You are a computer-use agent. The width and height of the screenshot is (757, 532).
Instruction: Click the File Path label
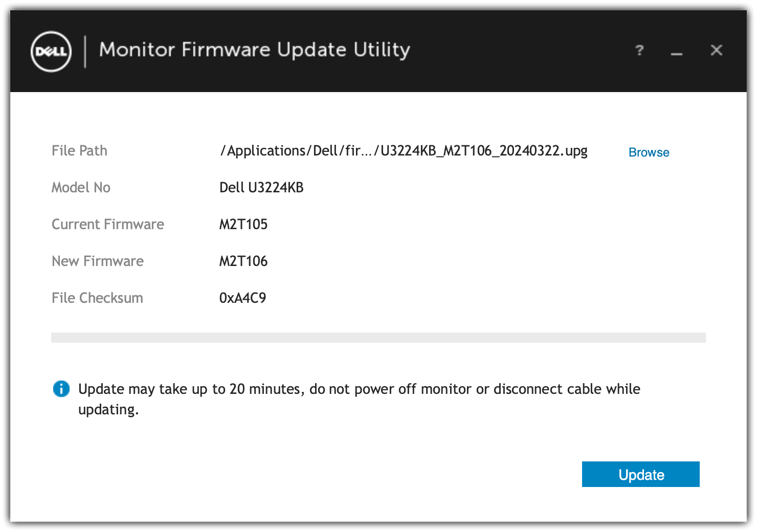click(79, 151)
